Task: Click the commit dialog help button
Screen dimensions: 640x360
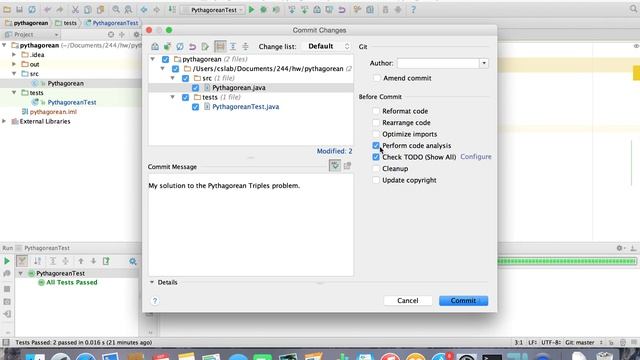Action: (x=155, y=301)
